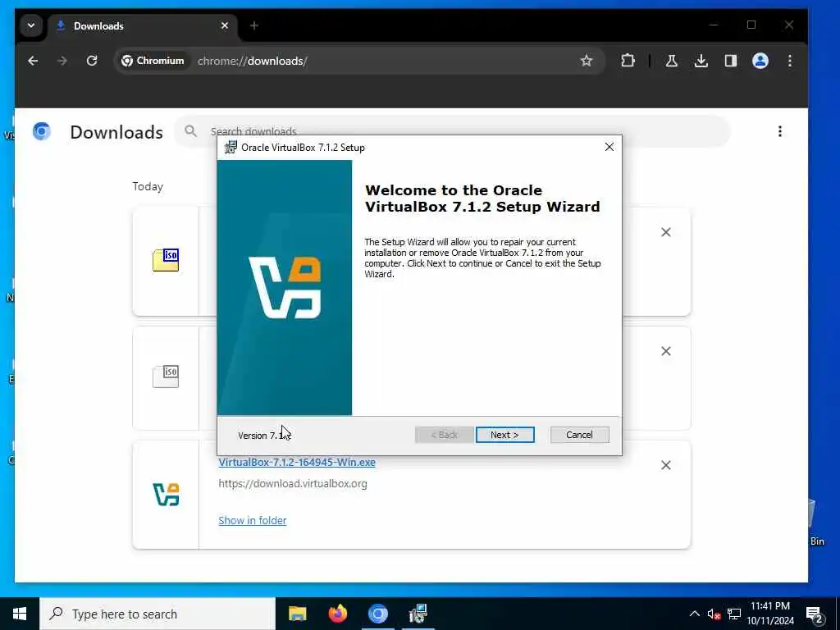Open the Windows Start menu
This screenshot has width=840, height=630.
point(20,614)
